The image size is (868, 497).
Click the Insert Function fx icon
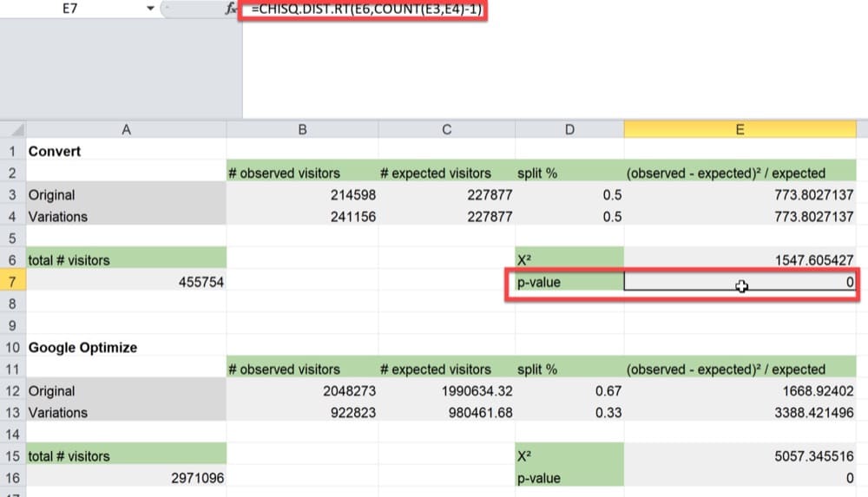[x=230, y=9]
